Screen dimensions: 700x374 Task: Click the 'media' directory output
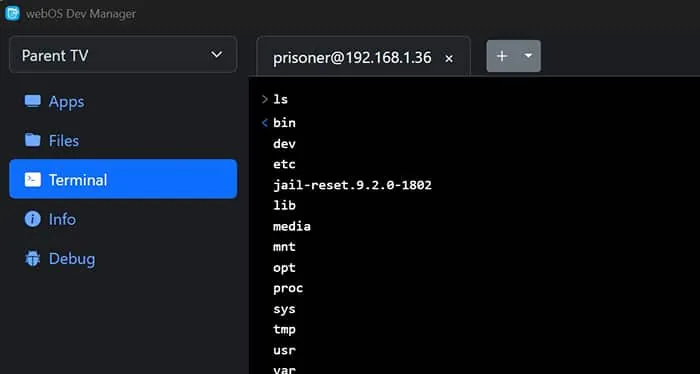pos(292,226)
